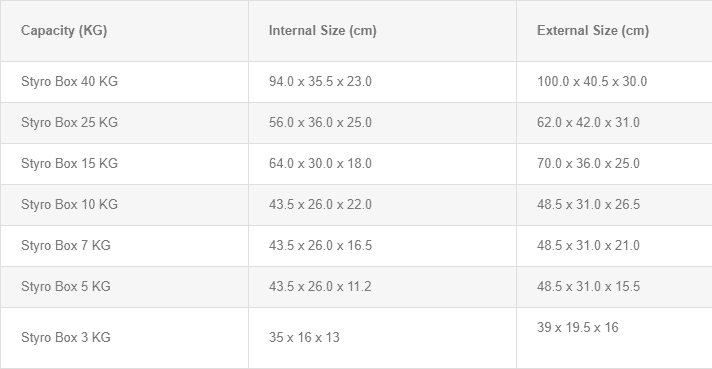712x369 pixels.
Task: Select the Styro Box 3 KG cell
Action: tap(124, 338)
